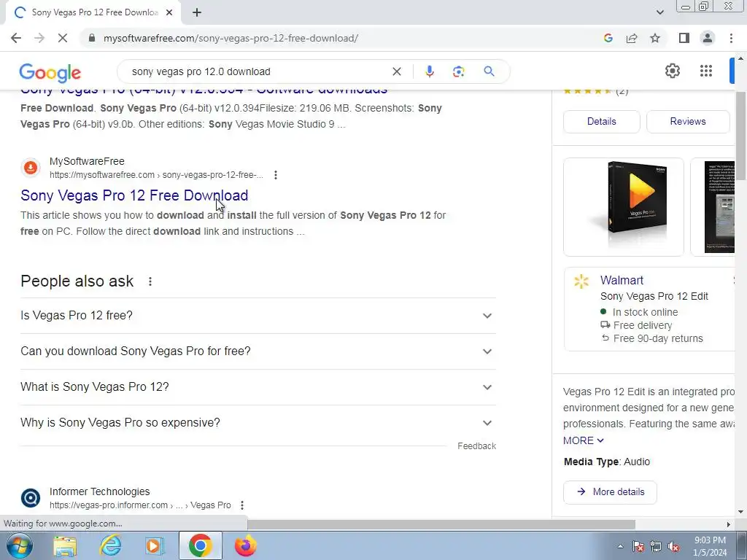The image size is (747, 560).
Task: Open the Google apps grid
Action: [706, 71]
